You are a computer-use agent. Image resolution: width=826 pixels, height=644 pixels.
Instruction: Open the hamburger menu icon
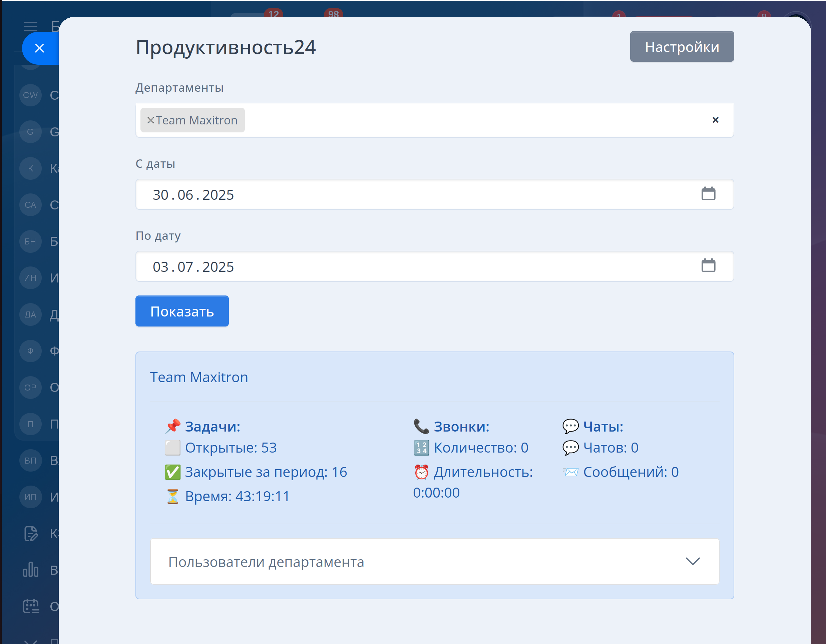[x=30, y=26]
